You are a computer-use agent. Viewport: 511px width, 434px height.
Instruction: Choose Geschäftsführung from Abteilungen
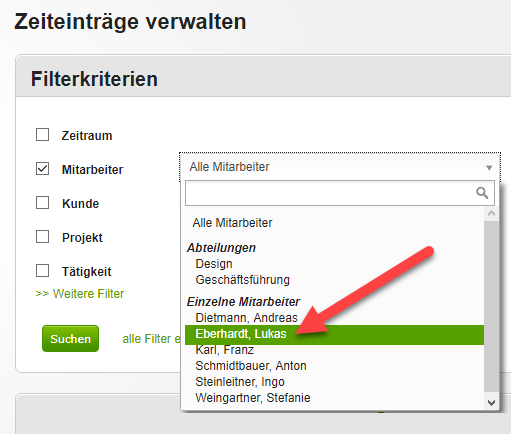243,280
